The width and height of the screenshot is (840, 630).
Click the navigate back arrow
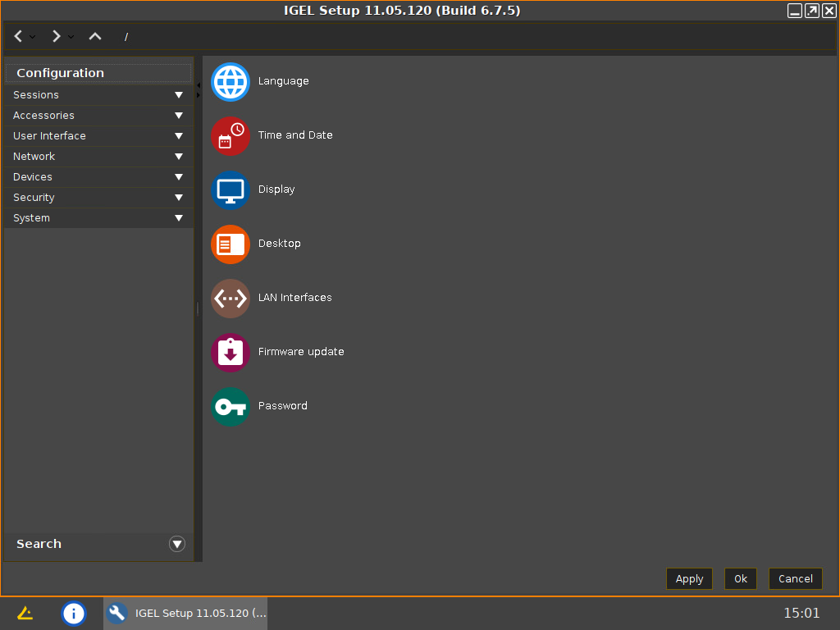pos(18,36)
